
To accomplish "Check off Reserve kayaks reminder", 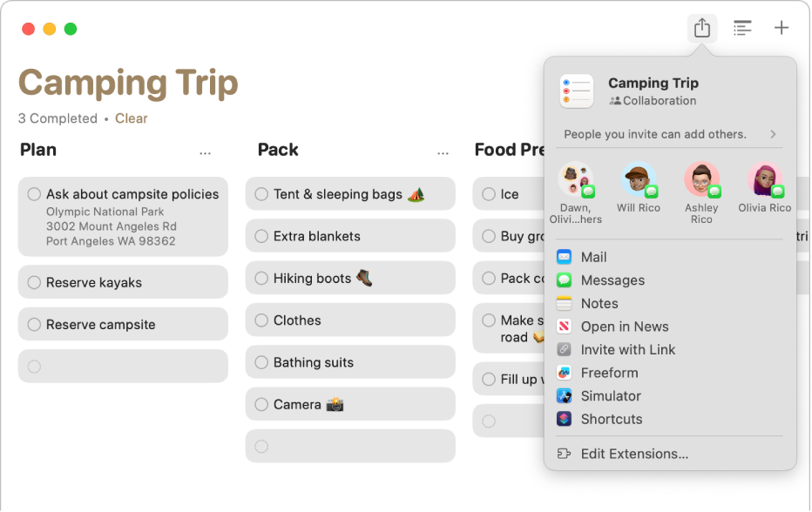I will click(34, 282).
